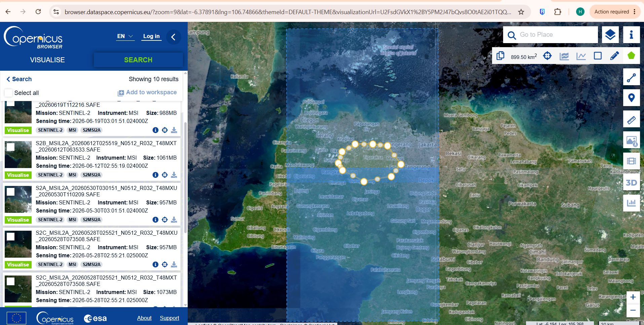This screenshot has width=644, height=325.
Task: Show info for 2026-06-12 product
Action: (155, 175)
